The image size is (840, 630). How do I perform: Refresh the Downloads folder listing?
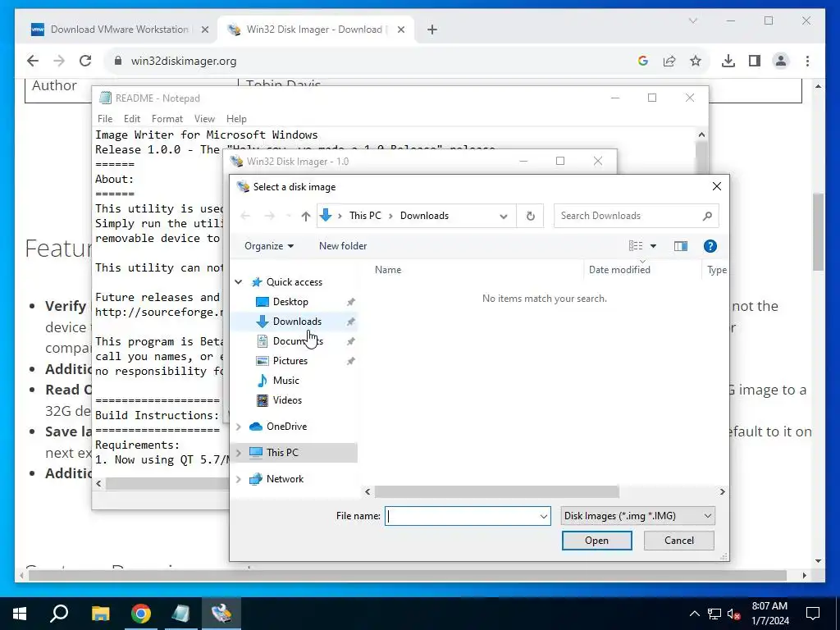point(531,216)
